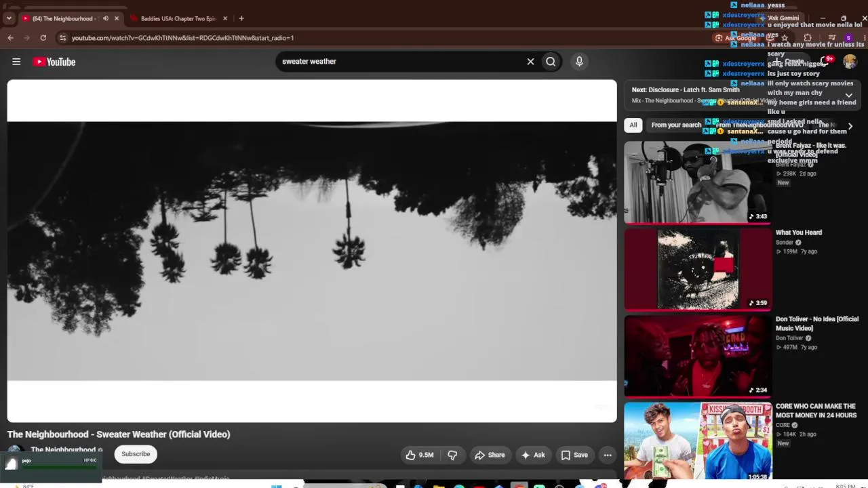Viewport: 868px width, 488px height.
Task: Open The Neighbourhood channel name link
Action: pos(63,450)
